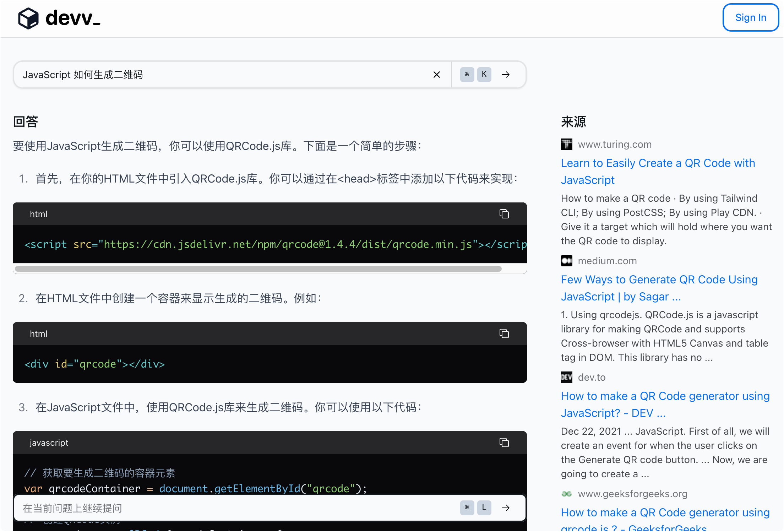784x532 pixels.
Task: Click the L shortcut key badge
Action: 484,508
